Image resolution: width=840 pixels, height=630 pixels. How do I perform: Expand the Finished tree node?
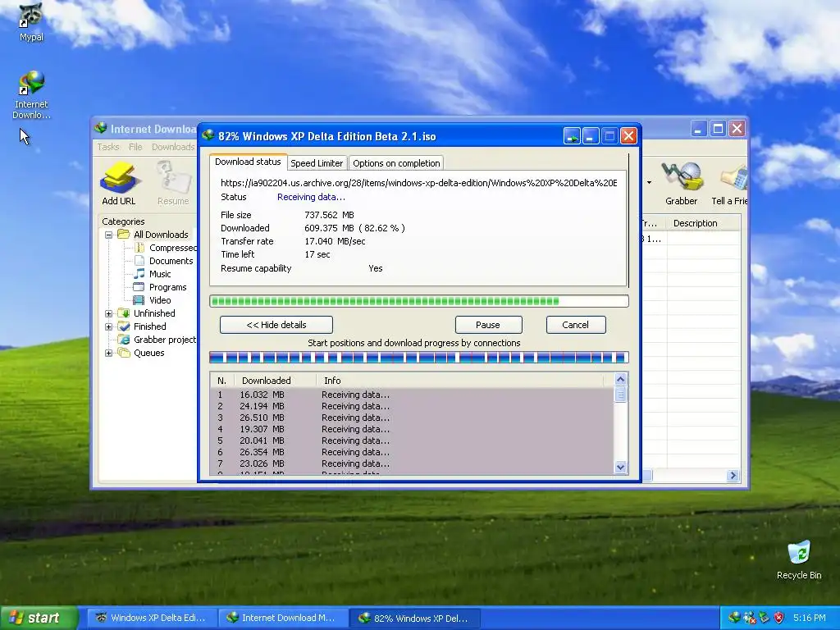[x=109, y=326]
